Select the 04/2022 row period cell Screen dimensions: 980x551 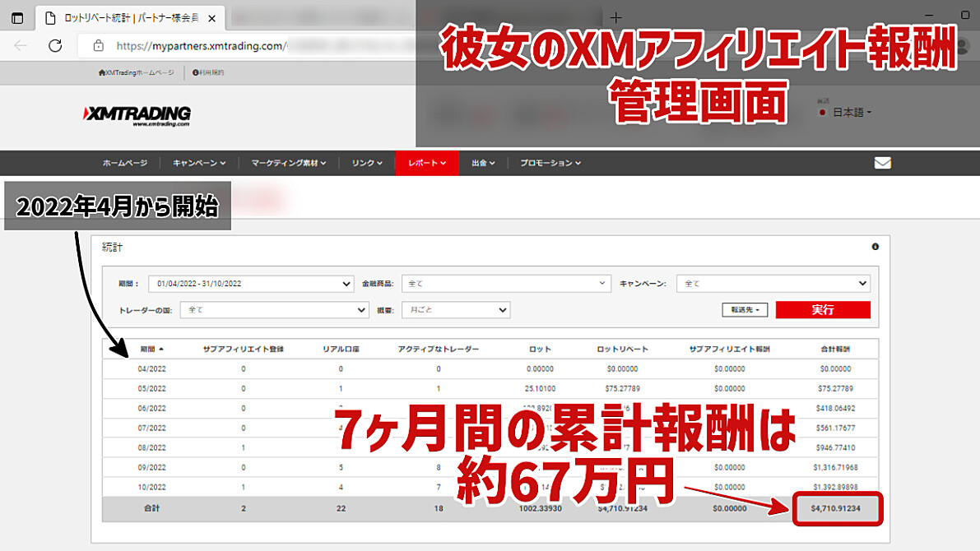point(152,369)
